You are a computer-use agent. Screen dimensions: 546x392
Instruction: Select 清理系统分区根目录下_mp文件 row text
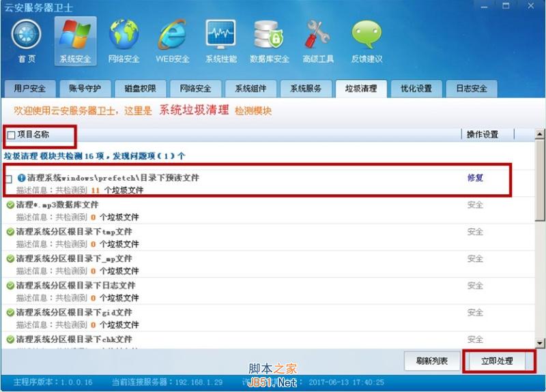point(74,258)
